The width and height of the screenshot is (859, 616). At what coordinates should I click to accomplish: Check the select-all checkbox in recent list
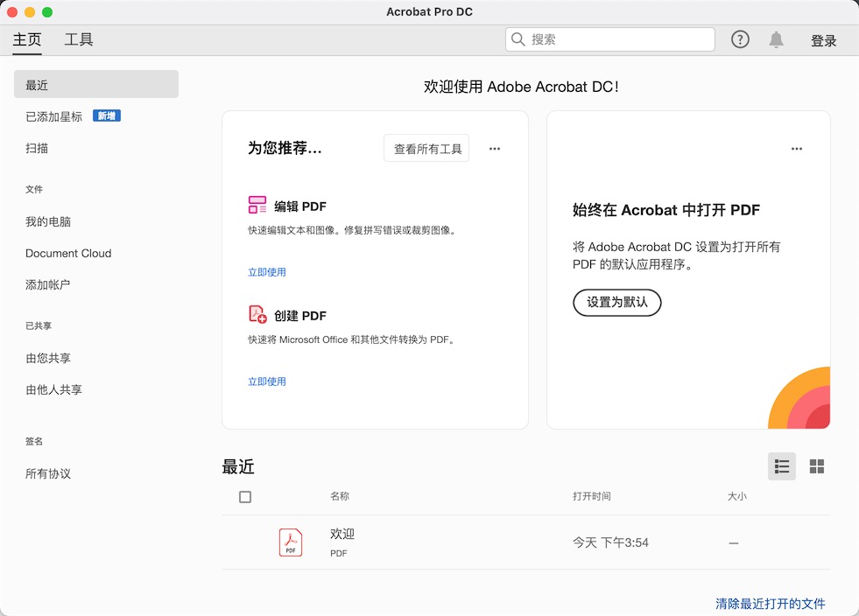245,497
